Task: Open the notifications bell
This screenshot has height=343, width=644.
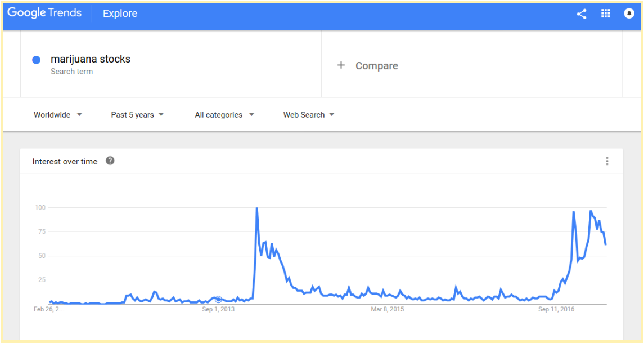Action: tap(629, 14)
